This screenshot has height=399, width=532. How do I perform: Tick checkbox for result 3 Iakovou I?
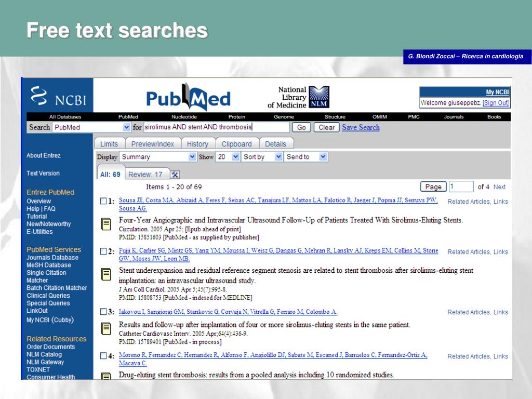[x=103, y=312]
